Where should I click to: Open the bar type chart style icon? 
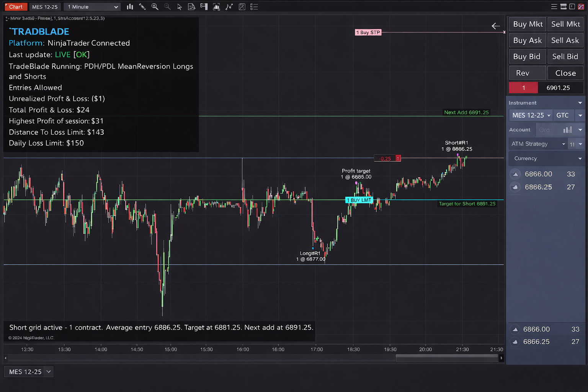130,7
